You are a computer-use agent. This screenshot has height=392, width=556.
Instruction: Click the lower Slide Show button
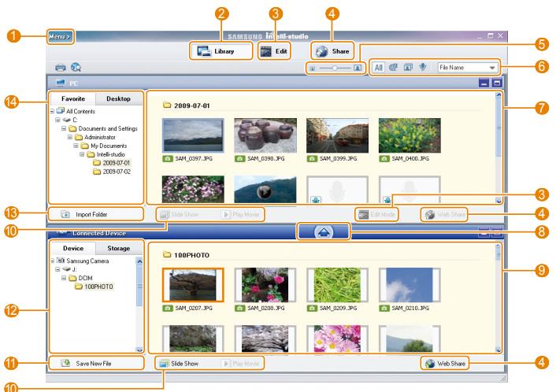click(180, 364)
